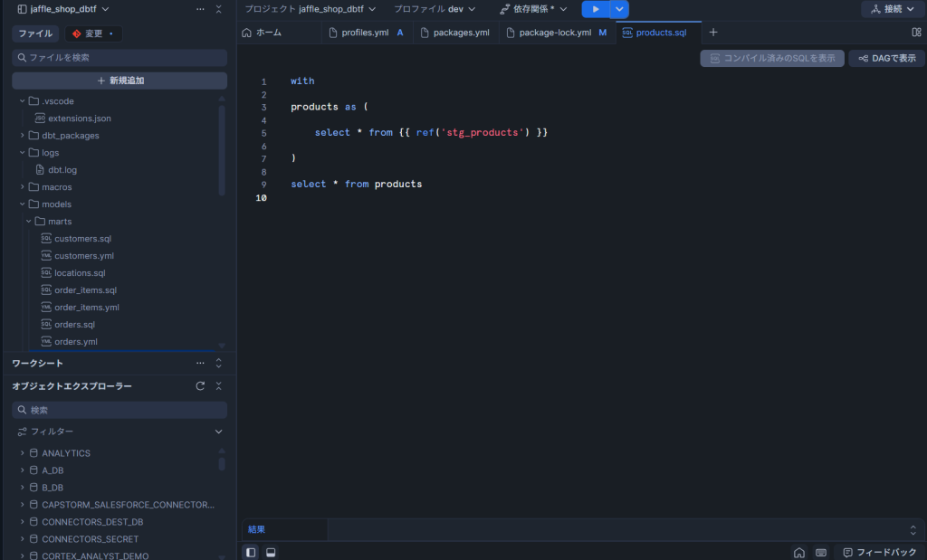Click the ファイルを検索 search field
927x560 pixels.
pyautogui.click(x=119, y=58)
